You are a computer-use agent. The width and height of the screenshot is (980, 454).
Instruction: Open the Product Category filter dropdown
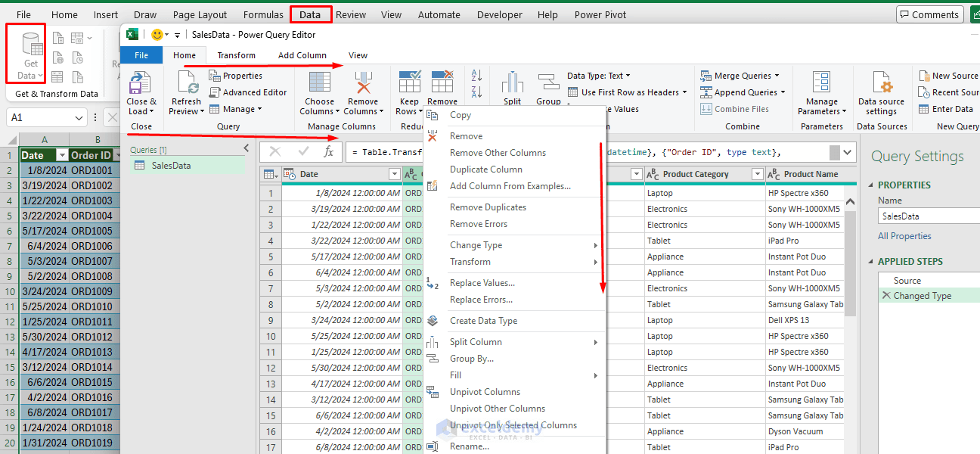(758, 174)
